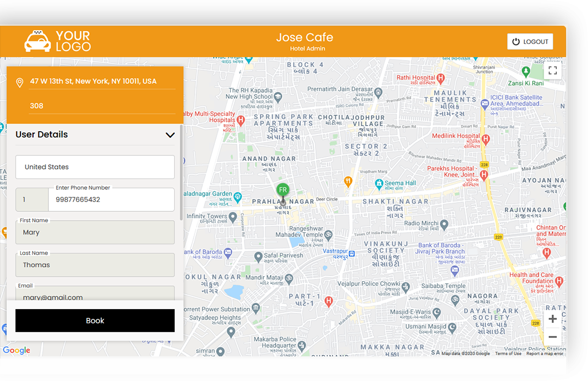Click hospital marker near PART-1 label

pyautogui.click(x=329, y=301)
